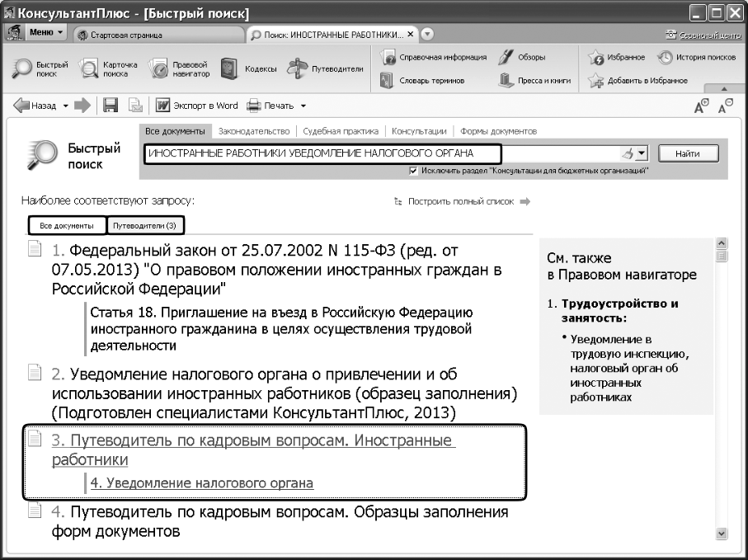This screenshot has height=560, width=748.
Task: Open the search query history dropdown
Action: coord(642,153)
